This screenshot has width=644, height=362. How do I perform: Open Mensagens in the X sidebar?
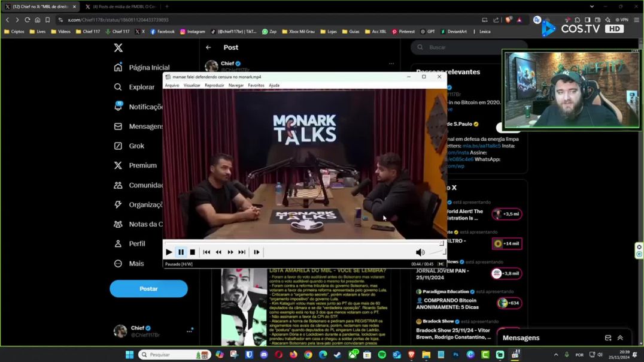tap(138, 126)
